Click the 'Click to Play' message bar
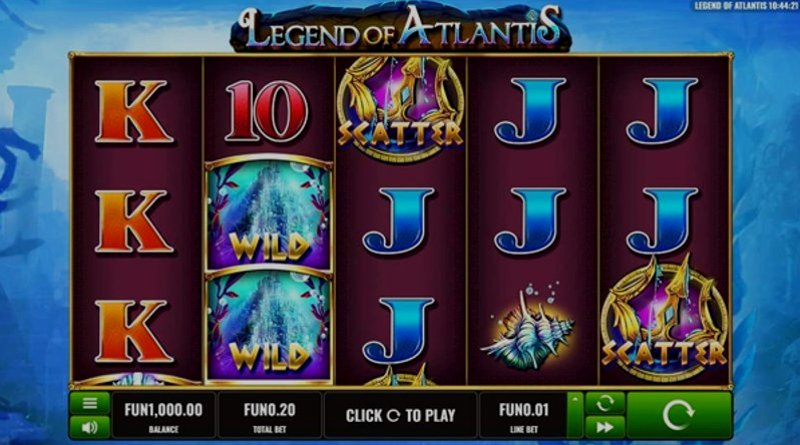Viewport: 800px width, 445px height. tap(400, 415)
